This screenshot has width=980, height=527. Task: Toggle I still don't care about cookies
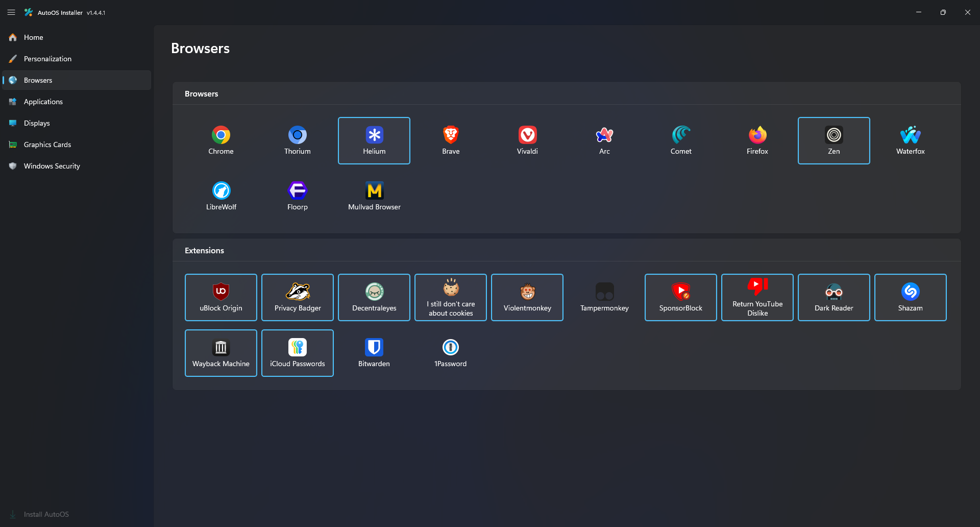click(x=451, y=297)
